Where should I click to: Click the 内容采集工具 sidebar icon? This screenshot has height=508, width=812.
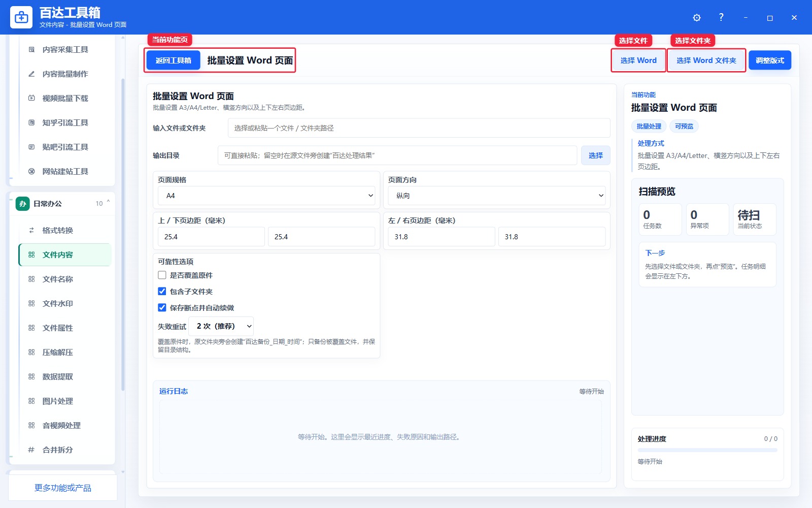(31, 50)
